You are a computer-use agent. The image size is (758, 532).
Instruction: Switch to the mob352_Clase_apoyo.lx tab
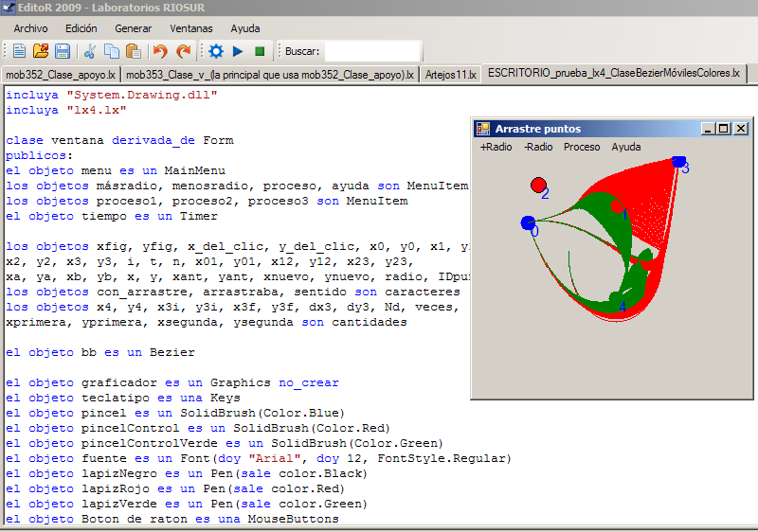coord(60,74)
